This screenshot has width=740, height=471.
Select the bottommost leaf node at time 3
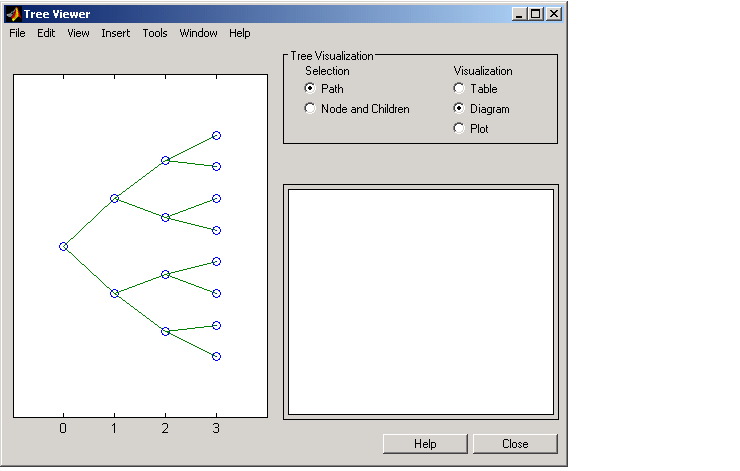tap(216, 356)
